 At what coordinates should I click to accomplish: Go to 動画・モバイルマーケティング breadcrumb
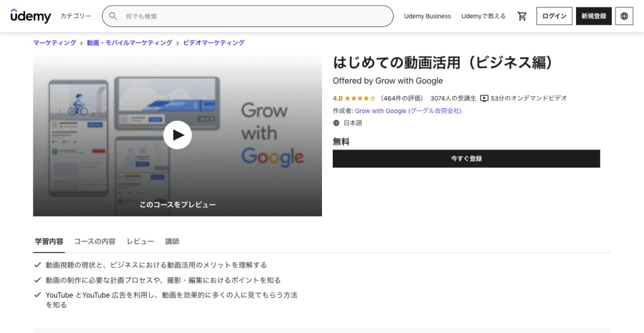click(130, 43)
